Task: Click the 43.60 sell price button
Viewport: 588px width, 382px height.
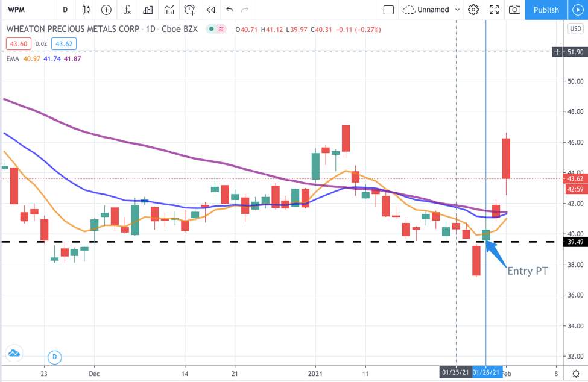Action: point(18,44)
